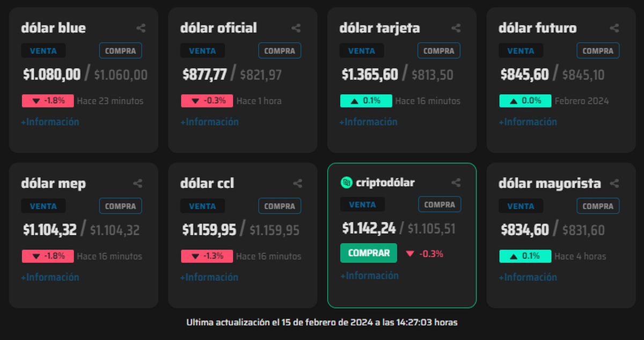
Task: Click share icon on dólar blue card
Action: [x=141, y=28]
